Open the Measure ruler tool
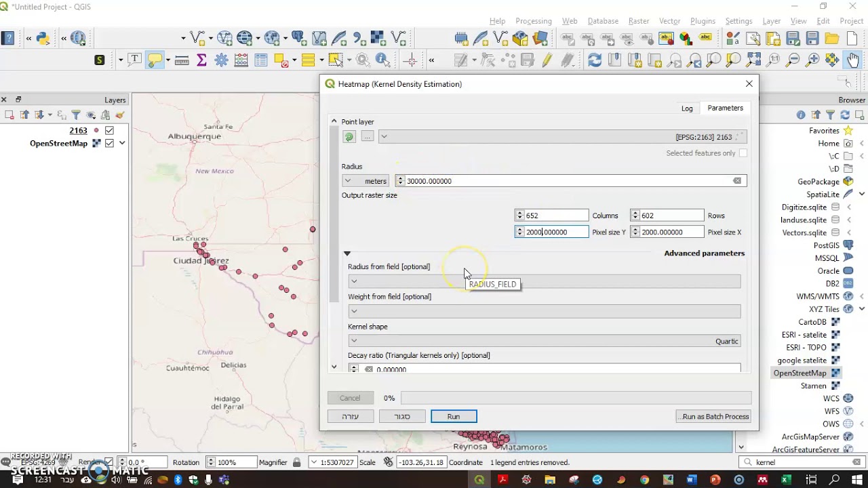Image resolution: width=868 pixels, height=488 pixels. [x=182, y=60]
